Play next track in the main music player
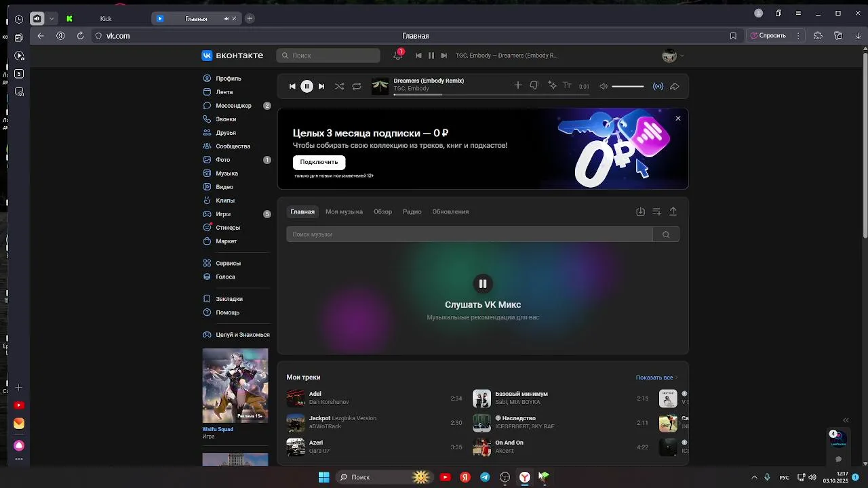 [321, 86]
